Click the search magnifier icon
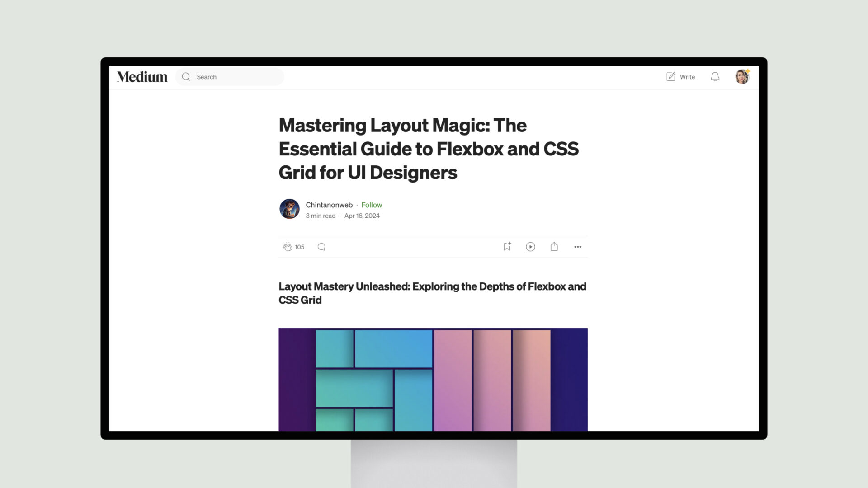 coord(186,76)
